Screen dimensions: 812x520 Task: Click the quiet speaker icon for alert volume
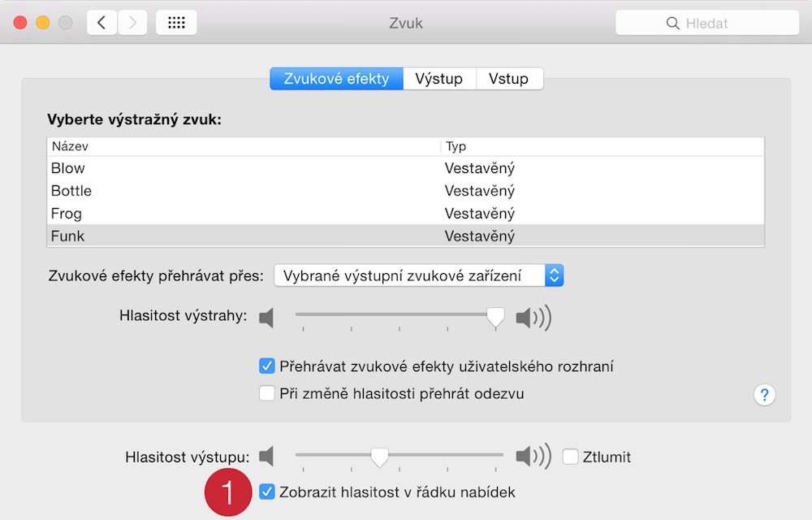point(267,318)
